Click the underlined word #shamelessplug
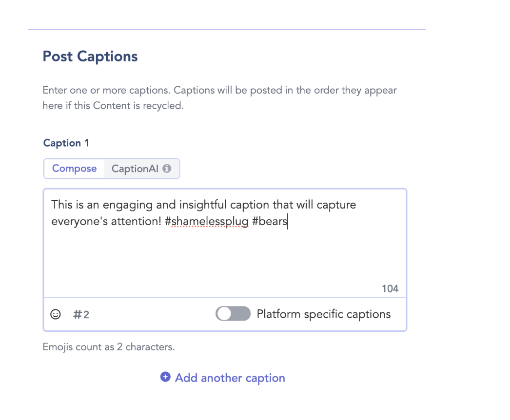 [207, 221]
